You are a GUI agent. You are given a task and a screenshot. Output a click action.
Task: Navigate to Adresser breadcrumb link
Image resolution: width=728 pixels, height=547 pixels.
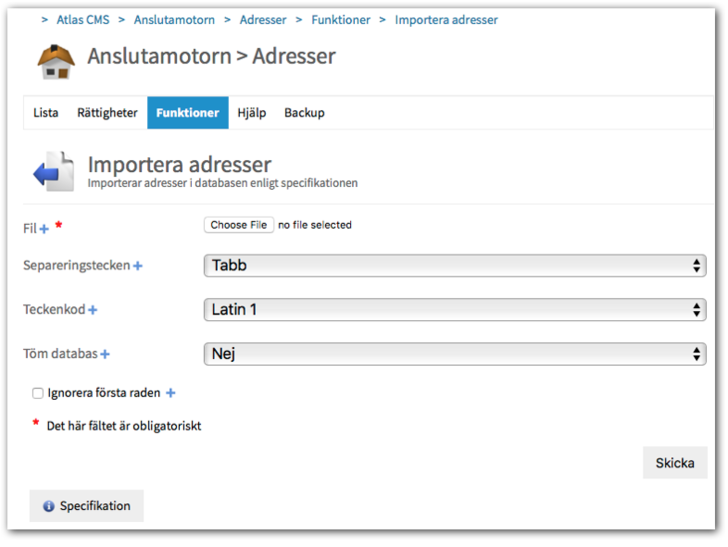(263, 20)
